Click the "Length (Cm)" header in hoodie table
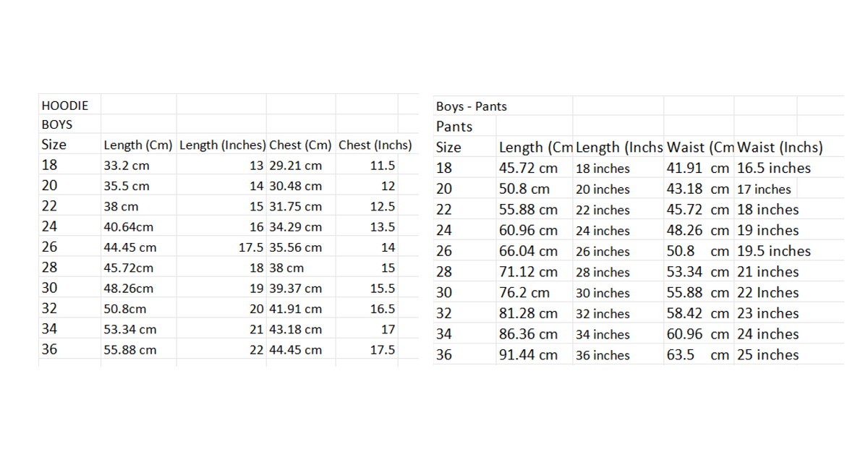Screen dimensions: 868x460 (x=138, y=145)
